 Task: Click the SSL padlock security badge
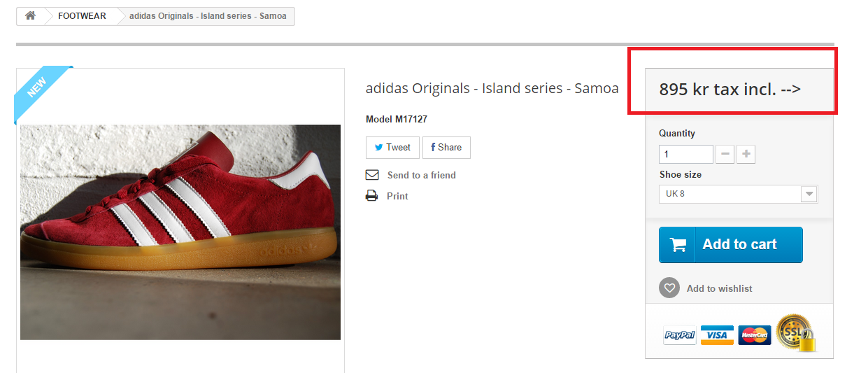click(796, 333)
